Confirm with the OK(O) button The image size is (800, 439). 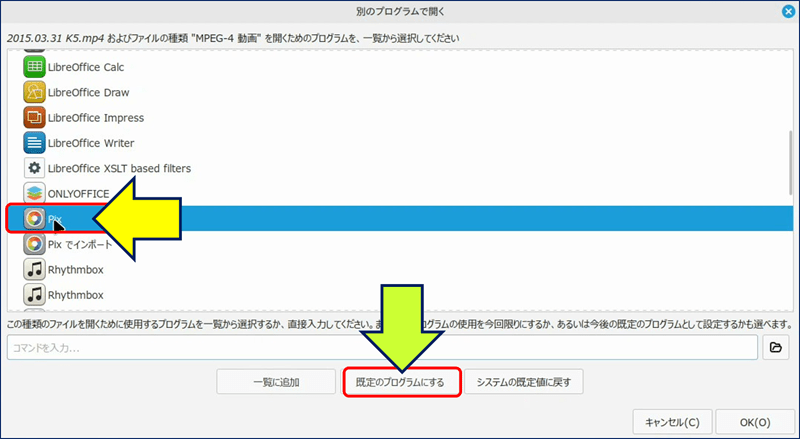[755, 422]
